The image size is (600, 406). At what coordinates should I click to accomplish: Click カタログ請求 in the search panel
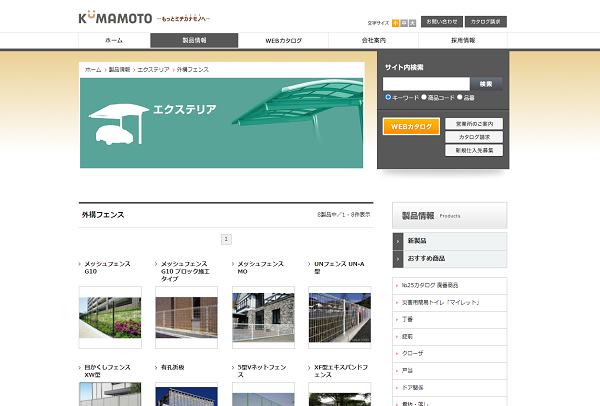click(474, 137)
